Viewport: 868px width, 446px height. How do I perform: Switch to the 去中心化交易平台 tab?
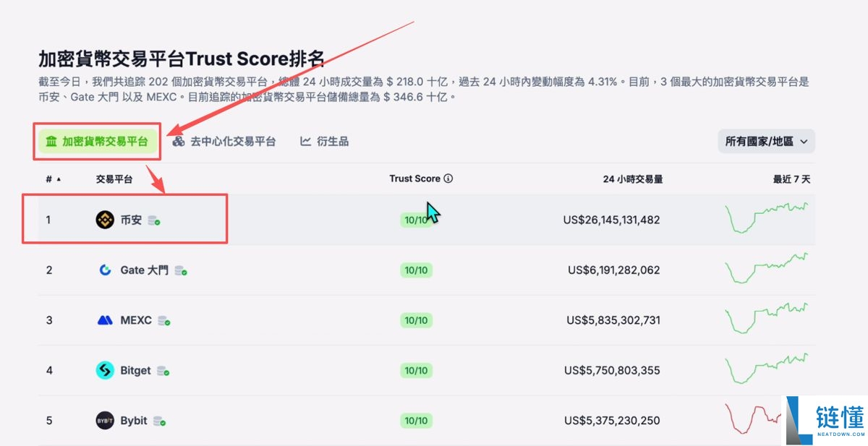pyautogui.click(x=224, y=142)
